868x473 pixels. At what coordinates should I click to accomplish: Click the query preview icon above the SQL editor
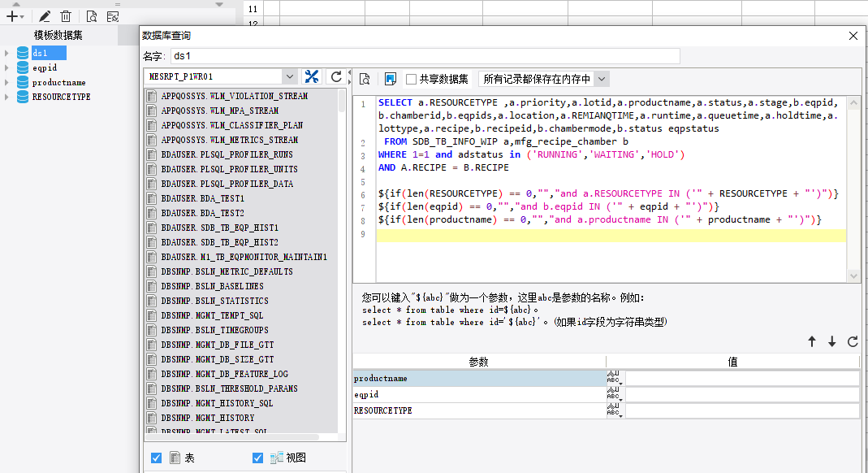click(365, 79)
